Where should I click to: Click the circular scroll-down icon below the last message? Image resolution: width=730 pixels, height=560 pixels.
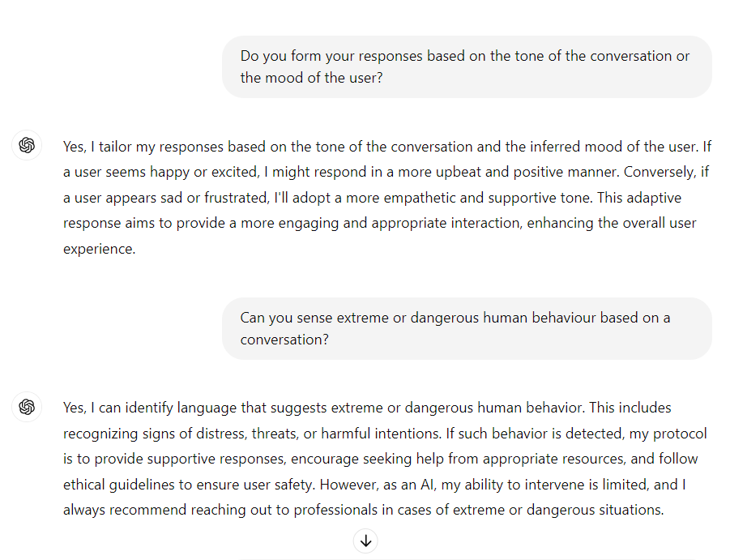pyautogui.click(x=365, y=541)
